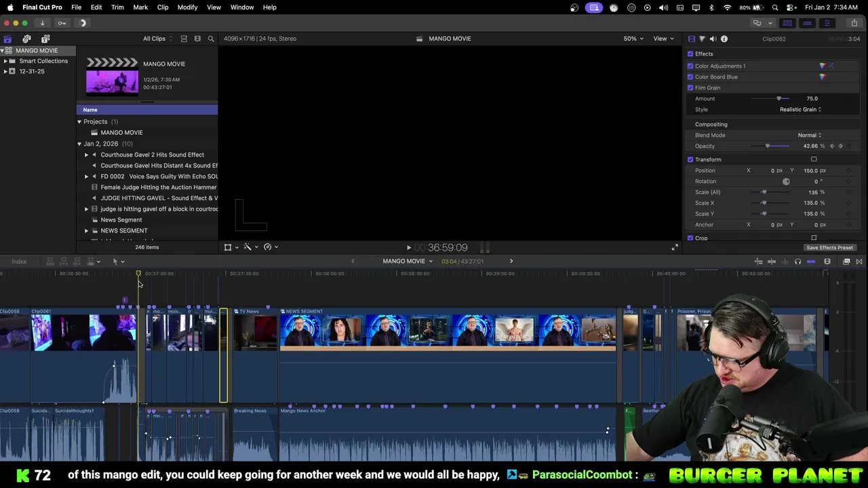The width and height of the screenshot is (868, 488).
Task: Toggle the Transform onscreen controls box
Action: (x=814, y=159)
